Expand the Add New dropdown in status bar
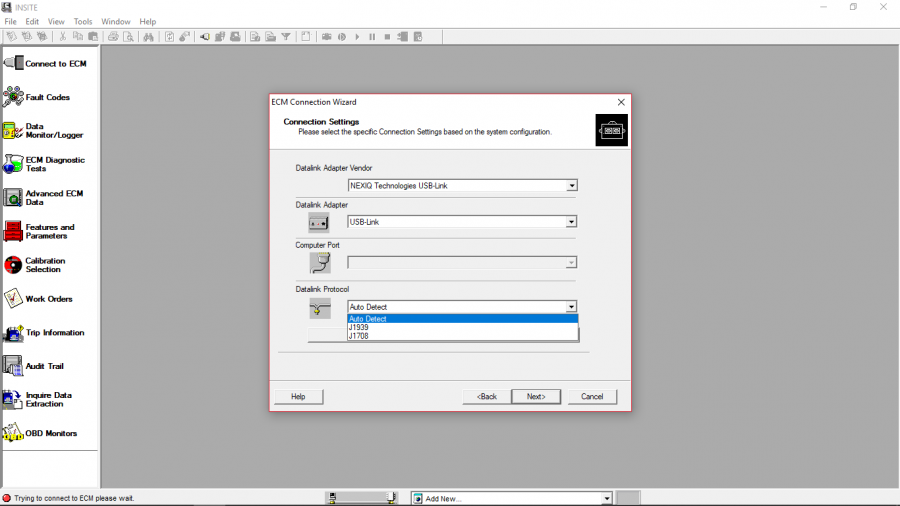Screen dimensions: 900x506 606,498
